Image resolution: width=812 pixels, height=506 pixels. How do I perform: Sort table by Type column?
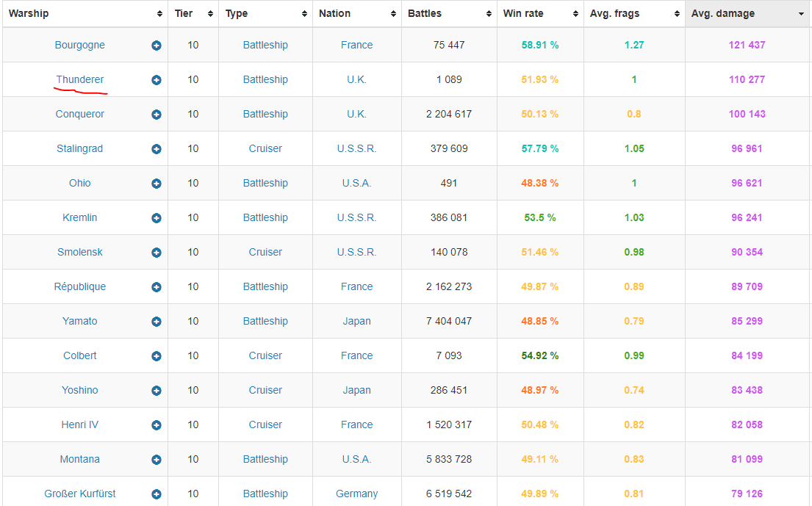pos(266,13)
